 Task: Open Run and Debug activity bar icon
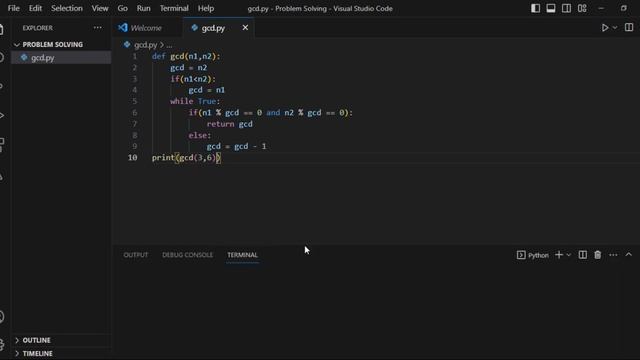tap(2, 116)
